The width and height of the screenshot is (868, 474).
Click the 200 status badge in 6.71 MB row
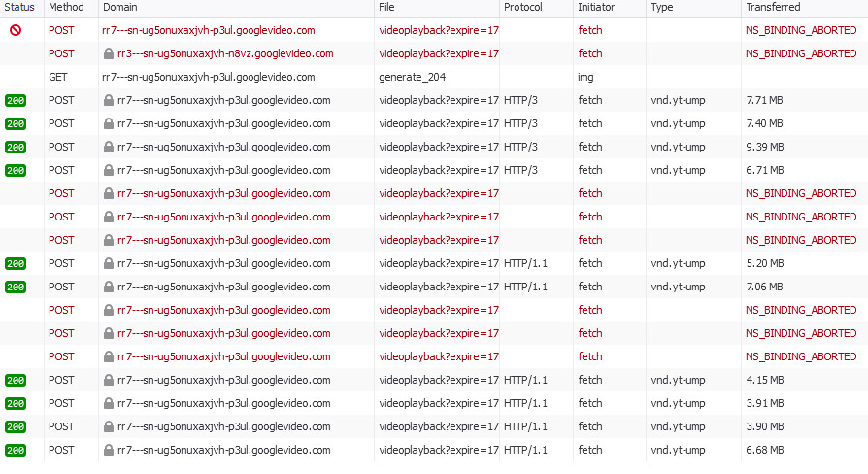tap(16, 171)
